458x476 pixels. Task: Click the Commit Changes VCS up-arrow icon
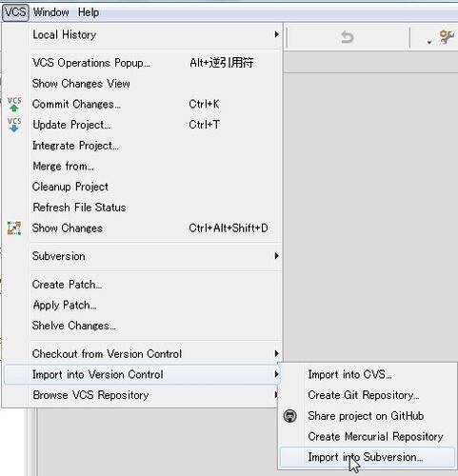14,105
